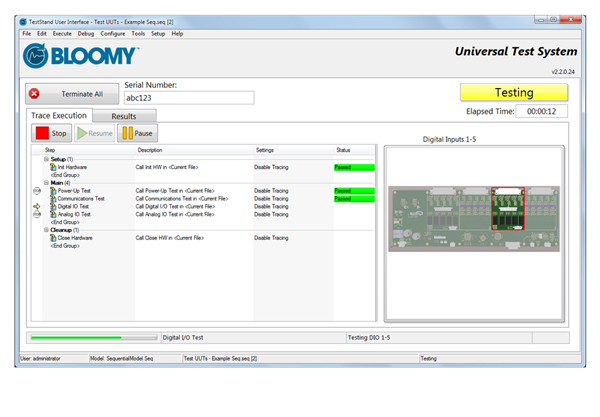Click the Communications Test step icon
The width and height of the screenshot is (600, 417).
point(53,198)
